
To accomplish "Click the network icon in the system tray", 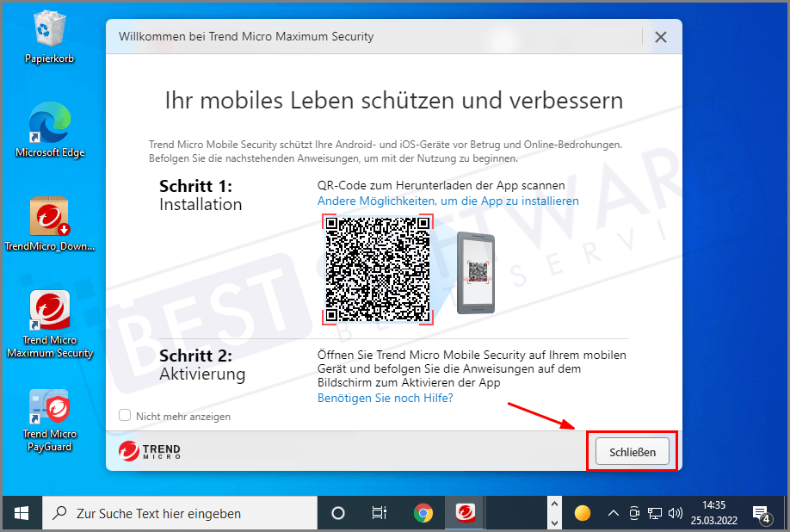I will [655, 512].
